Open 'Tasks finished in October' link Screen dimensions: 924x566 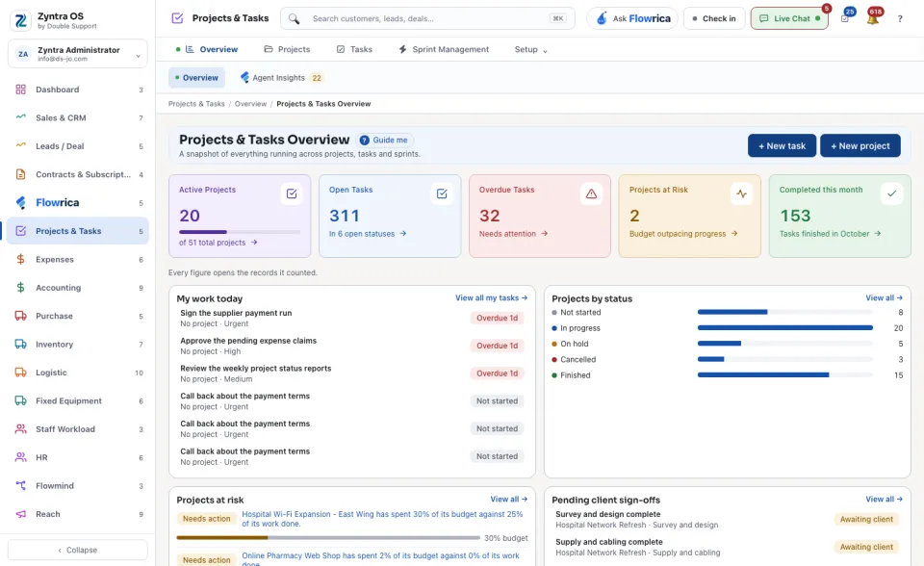pos(830,234)
